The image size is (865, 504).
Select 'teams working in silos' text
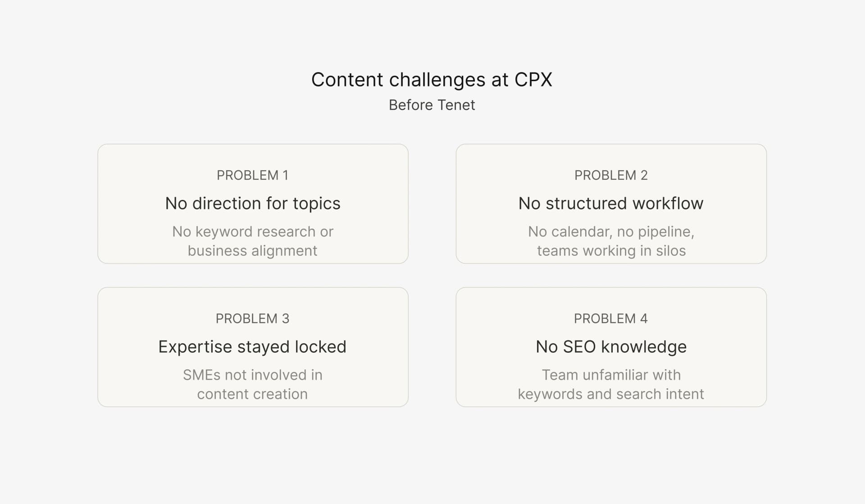tap(611, 251)
